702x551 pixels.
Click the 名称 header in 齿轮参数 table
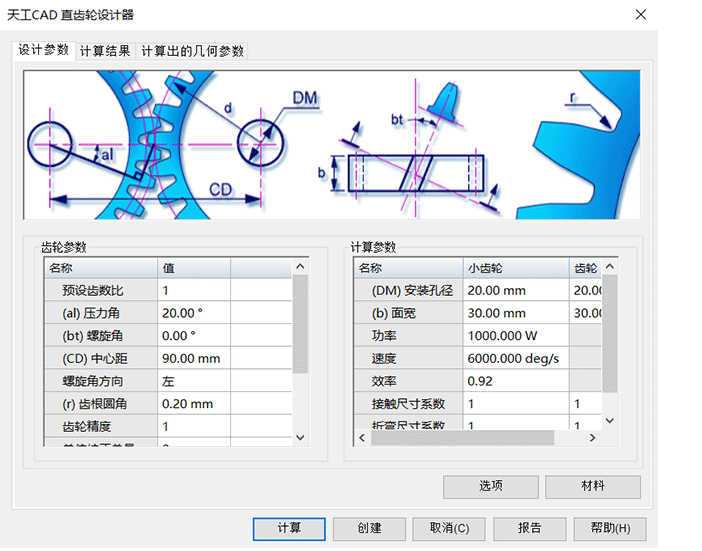click(101, 268)
